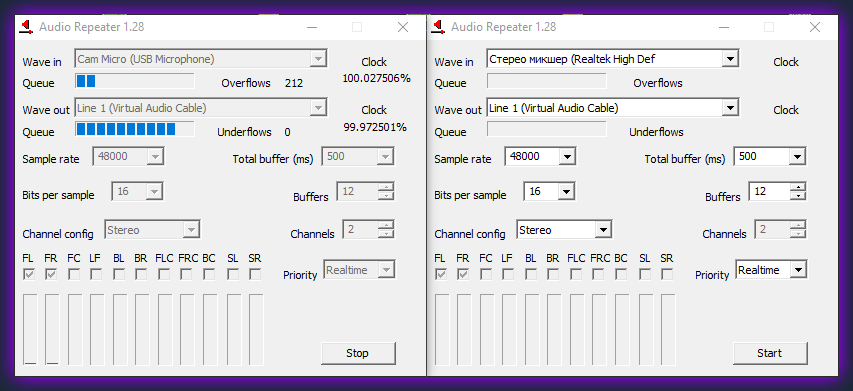This screenshot has width=853, height=391.
Task: Click the Wave out Queue bar in right window
Action: coord(547,129)
